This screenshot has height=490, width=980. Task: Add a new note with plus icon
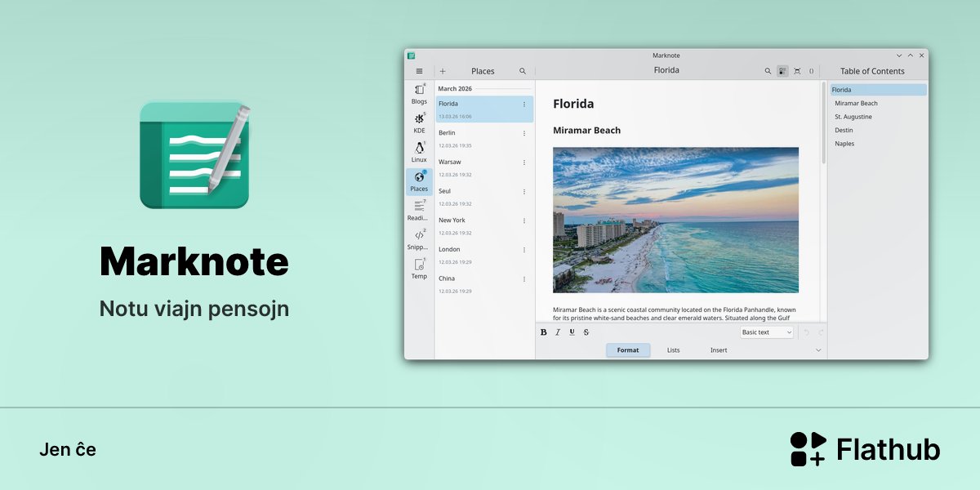(443, 71)
